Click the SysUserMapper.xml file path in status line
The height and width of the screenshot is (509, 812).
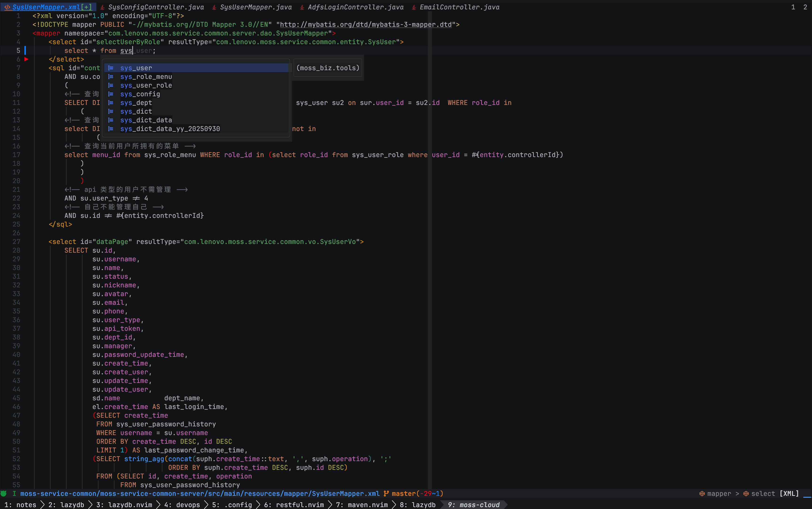click(200, 494)
